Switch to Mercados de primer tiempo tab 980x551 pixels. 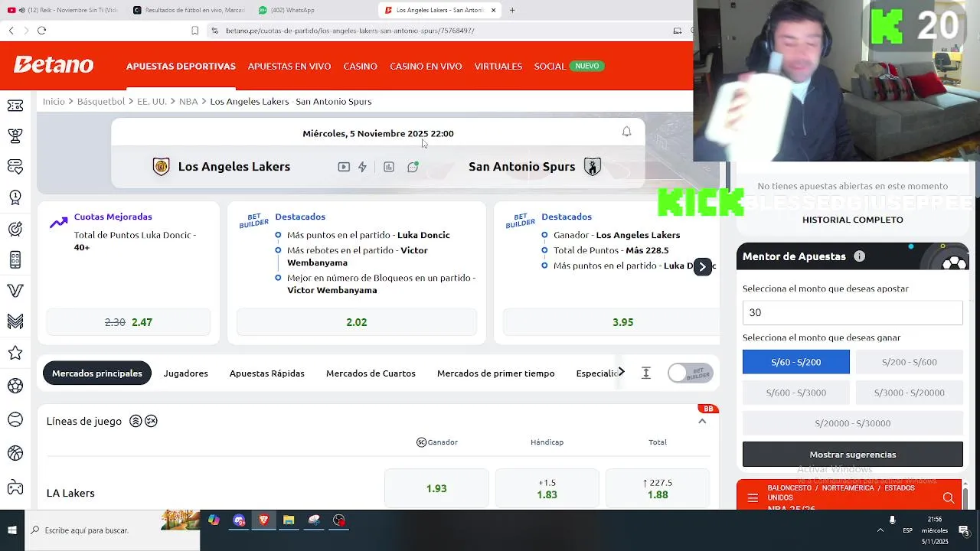(496, 373)
